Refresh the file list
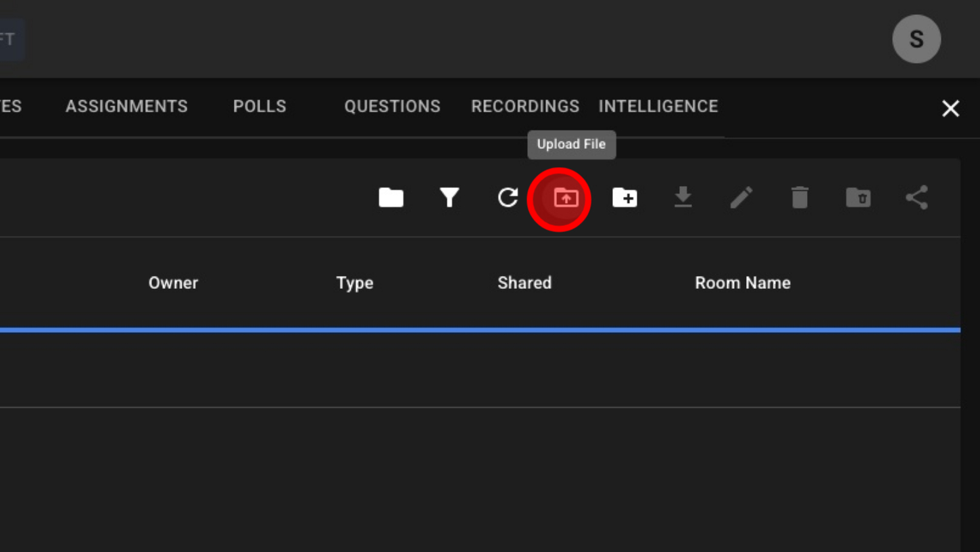The height and width of the screenshot is (552, 980). click(508, 198)
